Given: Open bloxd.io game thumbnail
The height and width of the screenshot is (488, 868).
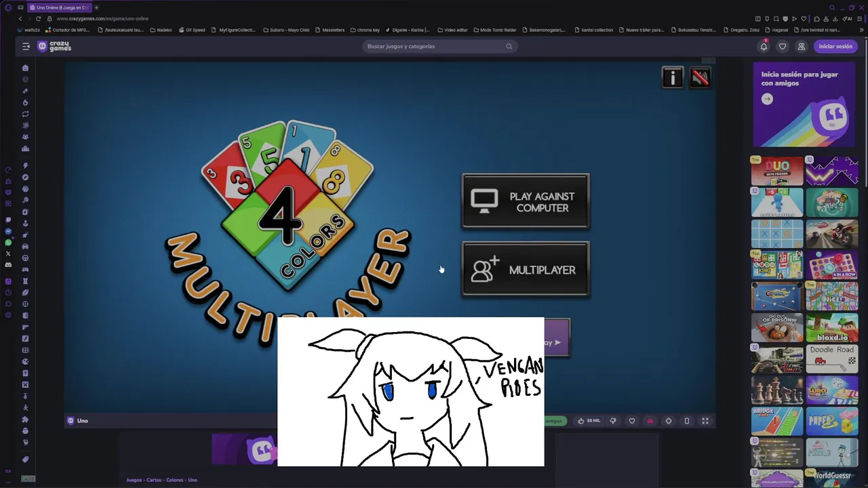Looking at the screenshot, I should [x=832, y=327].
